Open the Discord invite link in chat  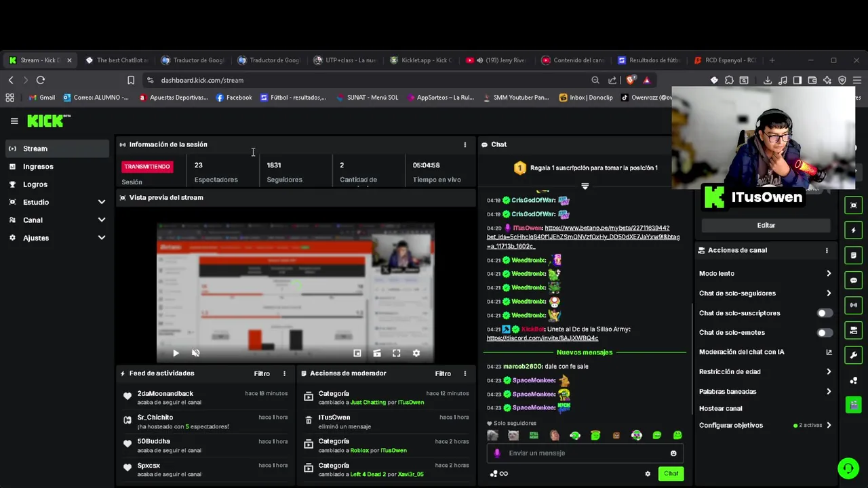tap(542, 338)
